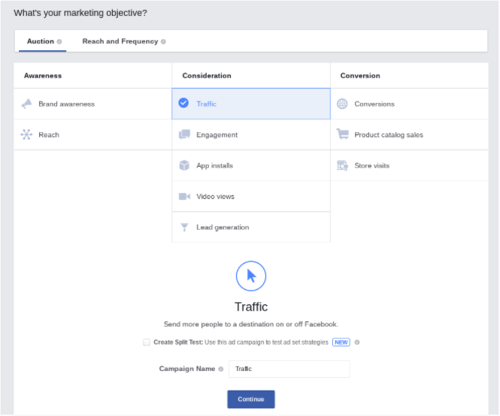The width and height of the screenshot is (500, 416).
Task: Click the "Send more people to a destination" description
Action: pos(251,324)
